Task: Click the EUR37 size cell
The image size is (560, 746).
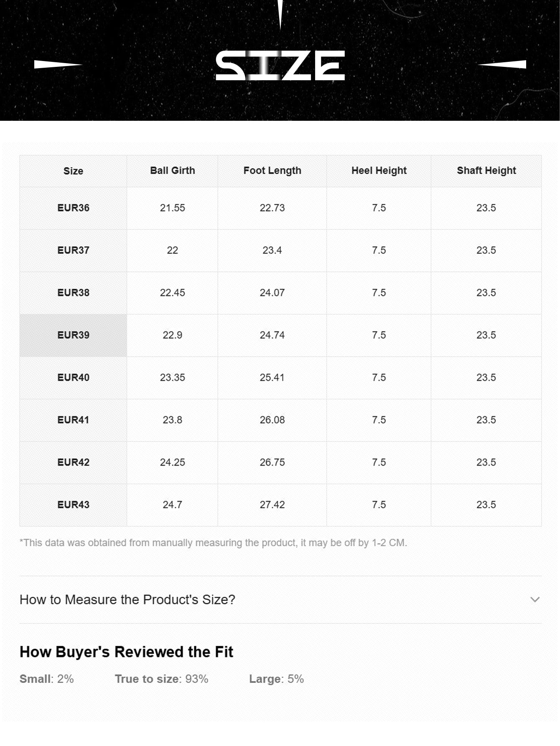Action: click(73, 250)
